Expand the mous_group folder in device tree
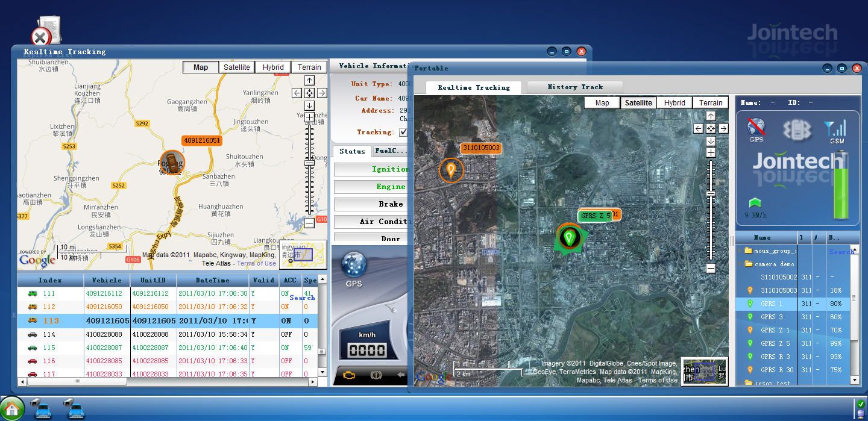Viewport: 868px width, 421px height. tap(740, 251)
